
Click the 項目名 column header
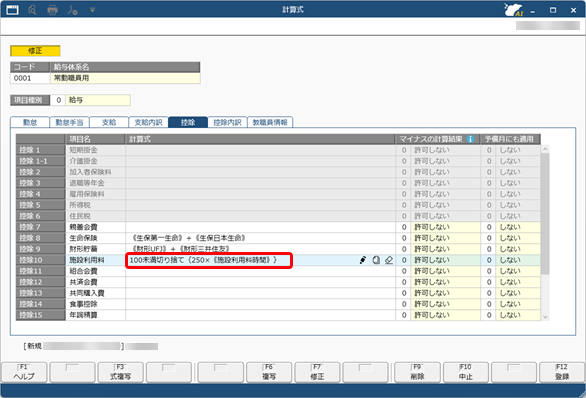click(95, 139)
